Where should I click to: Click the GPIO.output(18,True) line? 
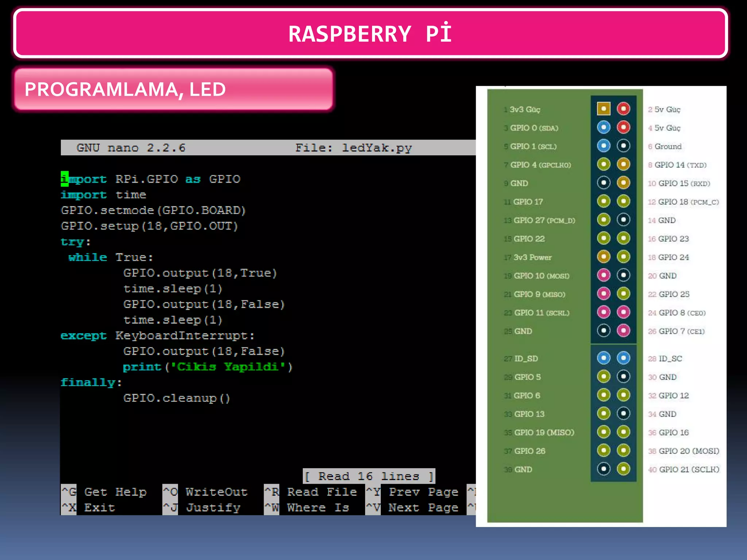(x=200, y=273)
